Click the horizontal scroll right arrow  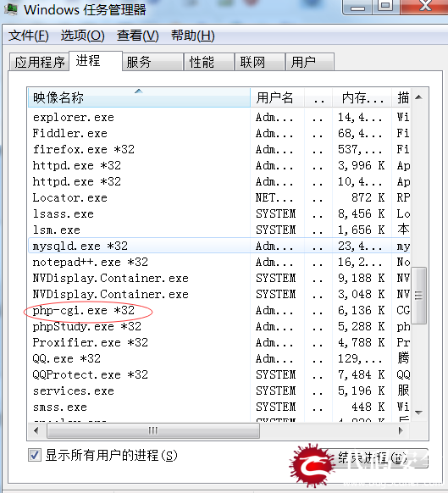pos(401,430)
